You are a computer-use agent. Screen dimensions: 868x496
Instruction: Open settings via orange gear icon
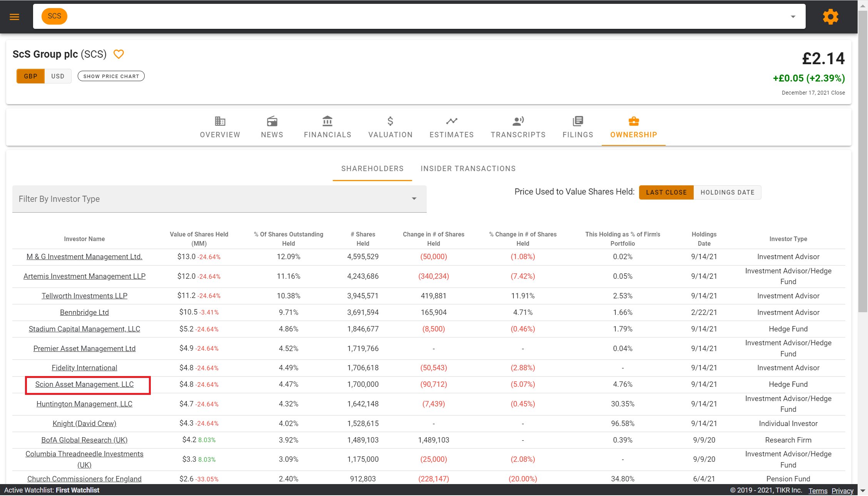(x=830, y=17)
